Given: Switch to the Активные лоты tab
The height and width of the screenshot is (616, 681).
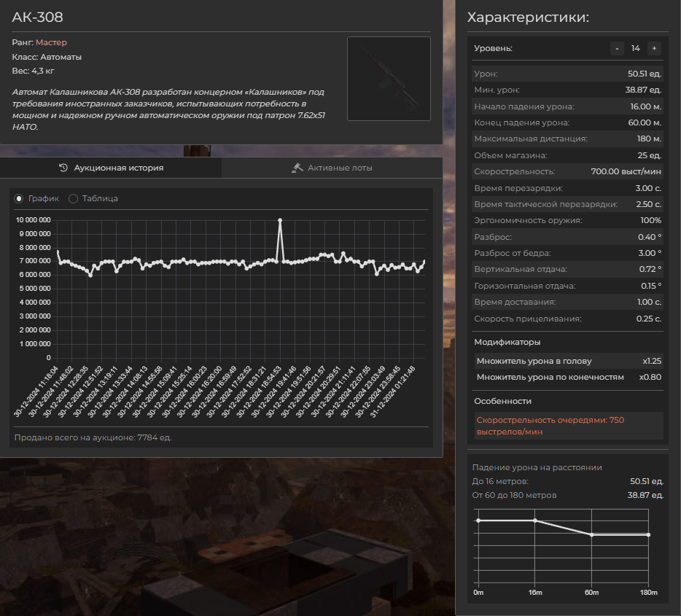Looking at the screenshot, I should [x=332, y=168].
